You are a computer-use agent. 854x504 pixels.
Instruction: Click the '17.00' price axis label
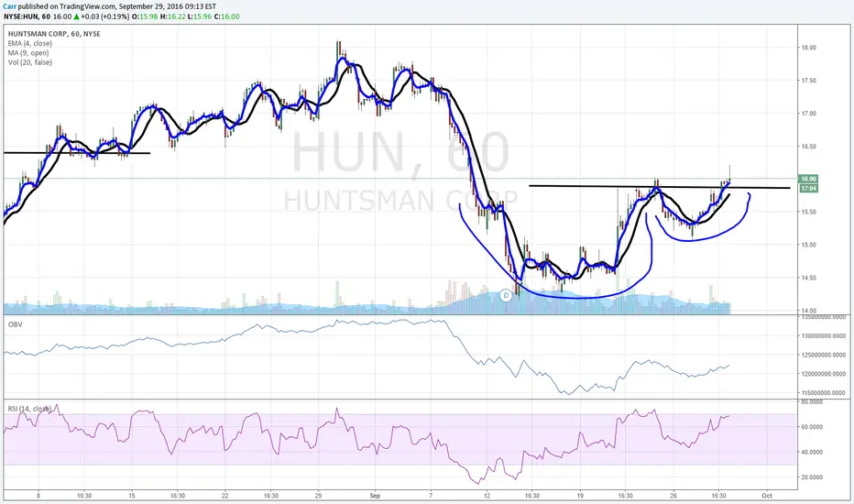pos(809,114)
